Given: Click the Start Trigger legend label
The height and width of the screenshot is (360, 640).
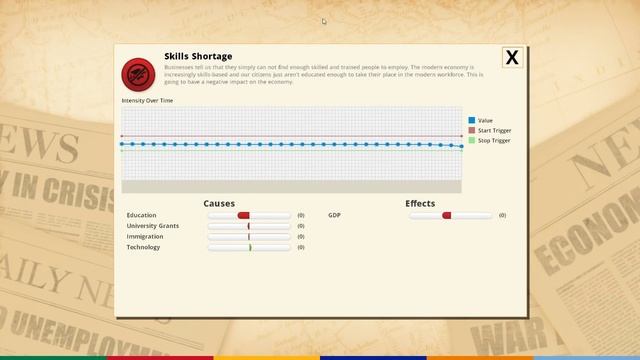Looking at the screenshot, I should [495, 131].
